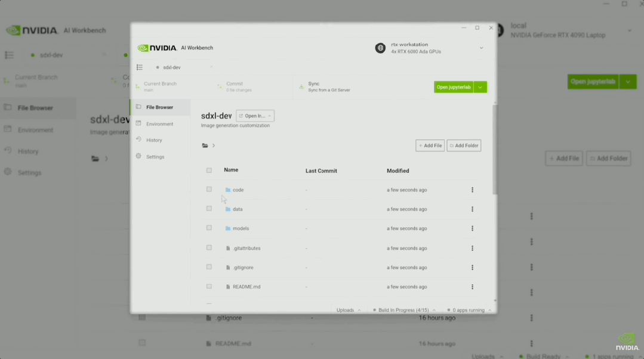Click the scroll down arrow of the front window
Image resolution: width=644 pixels, height=359 pixels.
pyautogui.click(x=495, y=301)
